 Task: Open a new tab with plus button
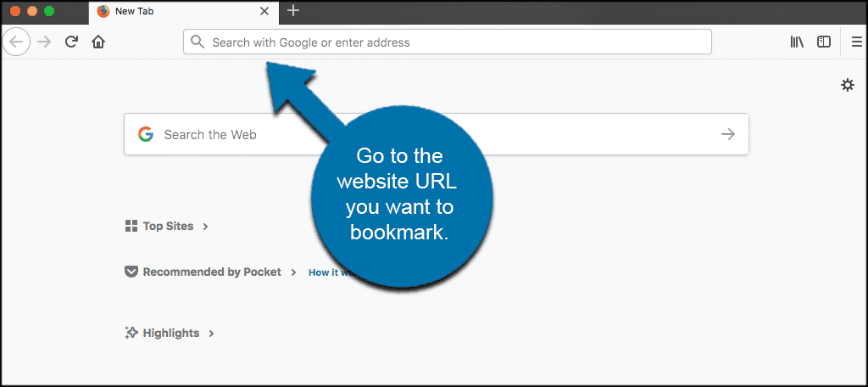(293, 10)
